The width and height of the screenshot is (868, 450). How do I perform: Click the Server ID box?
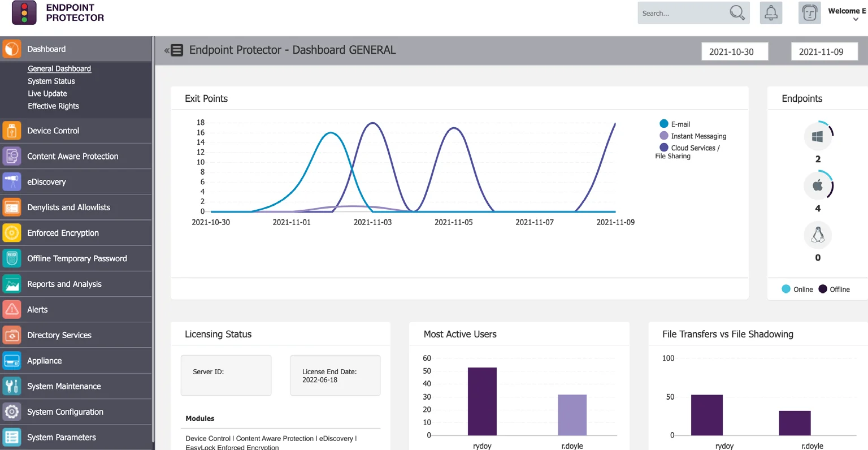coord(226,375)
